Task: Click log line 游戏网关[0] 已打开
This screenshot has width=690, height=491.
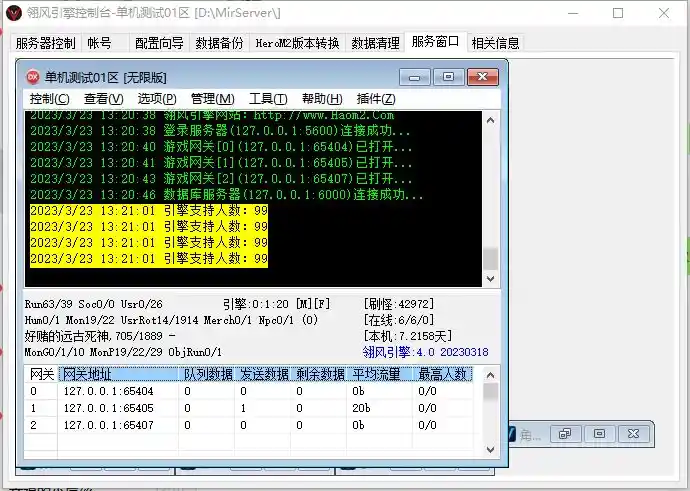Action: click(x=221, y=147)
